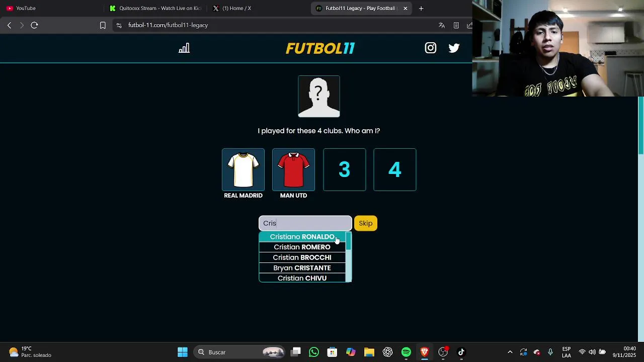
Task: Open the weather widget showing 19°C
Action: tap(29, 352)
